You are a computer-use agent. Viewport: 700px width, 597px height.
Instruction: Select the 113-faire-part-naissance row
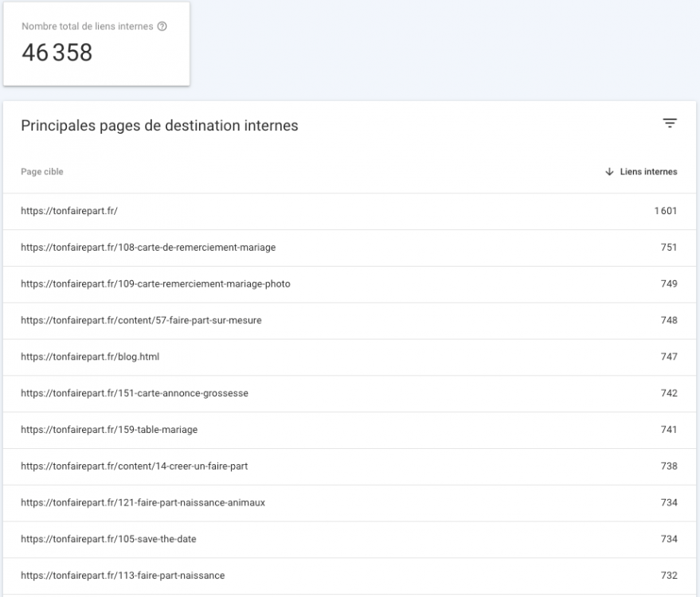[x=350, y=576]
